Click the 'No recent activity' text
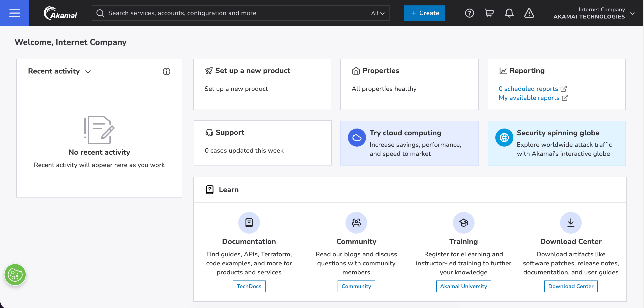 click(99, 152)
